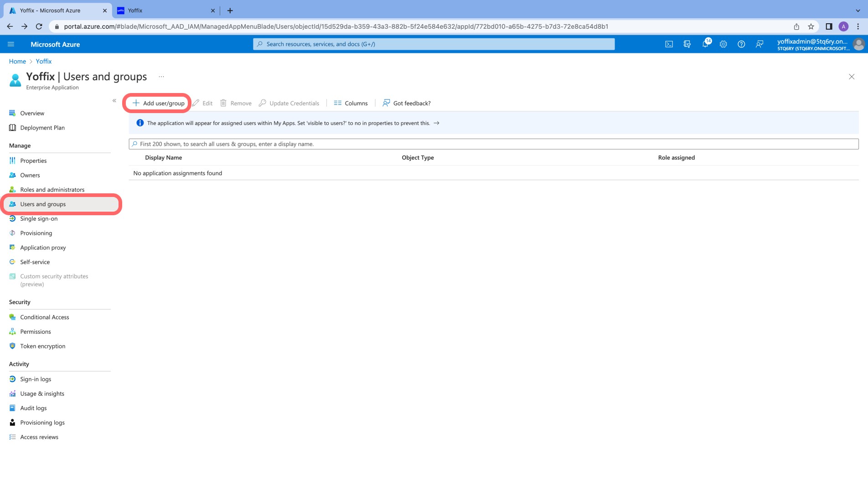Click the URL in the address bar
868x487 pixels.
coord(336,26)
